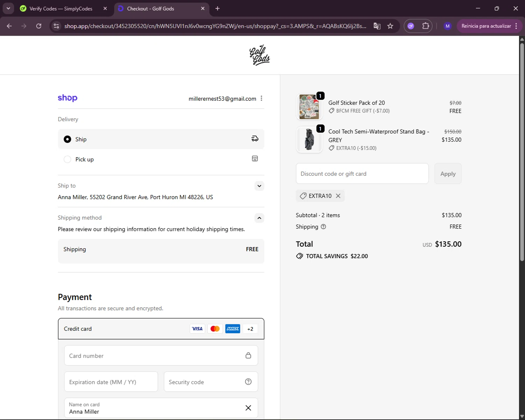Click the Security code field
Viewport: 525px width, 420px height.
pyautogui.click(x=211, y=382)
